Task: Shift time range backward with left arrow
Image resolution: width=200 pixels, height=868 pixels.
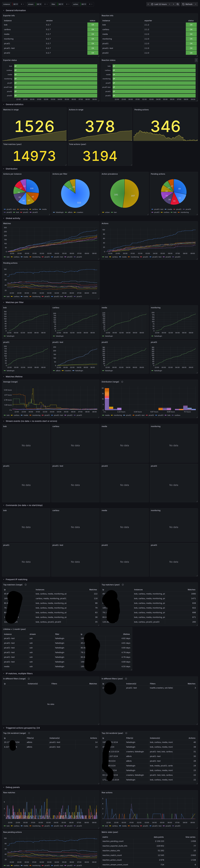Action: (x=148, y=4)
